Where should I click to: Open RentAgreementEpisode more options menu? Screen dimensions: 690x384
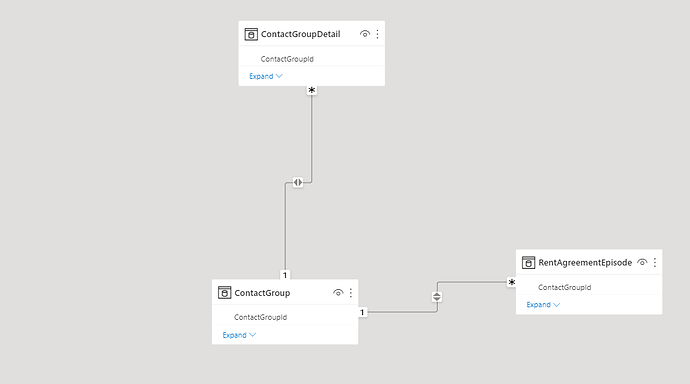[655, 263]
